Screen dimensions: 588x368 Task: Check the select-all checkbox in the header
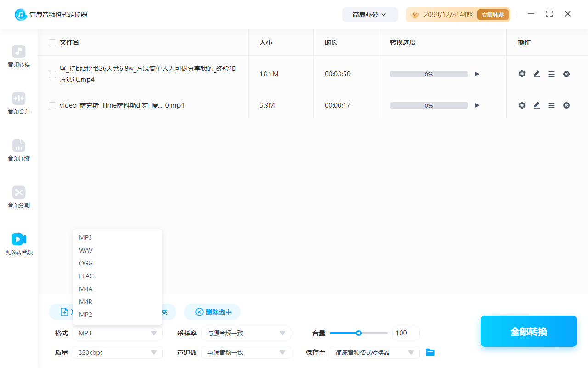click(x=52, y=42)
